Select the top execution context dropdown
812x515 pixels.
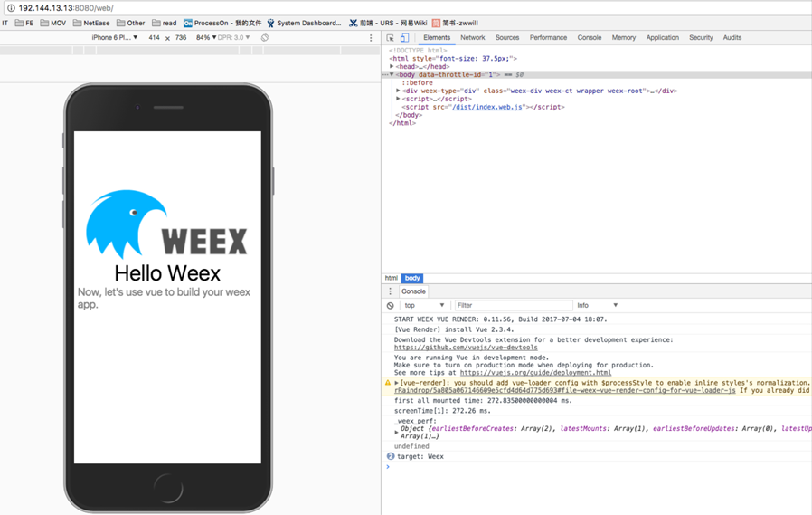(x=424, y=306)
